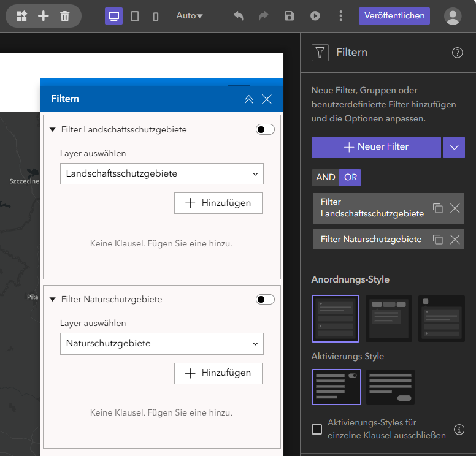Remove the Filter Naturschutzgebiete item
The width and height of the screenshot is (476, 456).
point(455,240)
